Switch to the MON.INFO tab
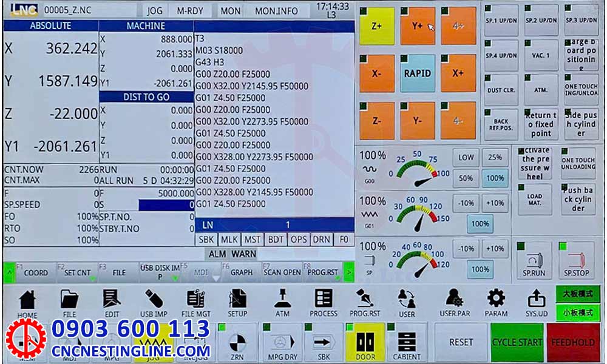The image size is (607, 364). coord(276,11)
